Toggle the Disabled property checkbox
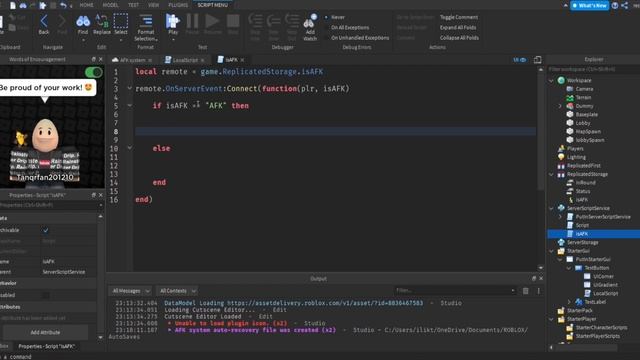Screen dimensions: 640x360 tap(46, 295)
